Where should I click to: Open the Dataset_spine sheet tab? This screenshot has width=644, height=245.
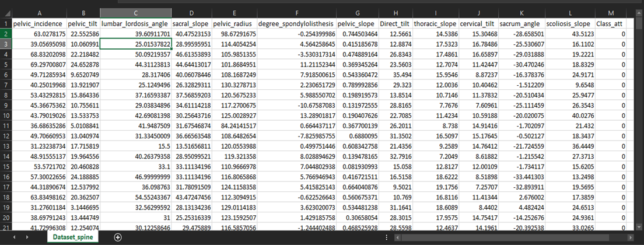[x=72, y=237]
